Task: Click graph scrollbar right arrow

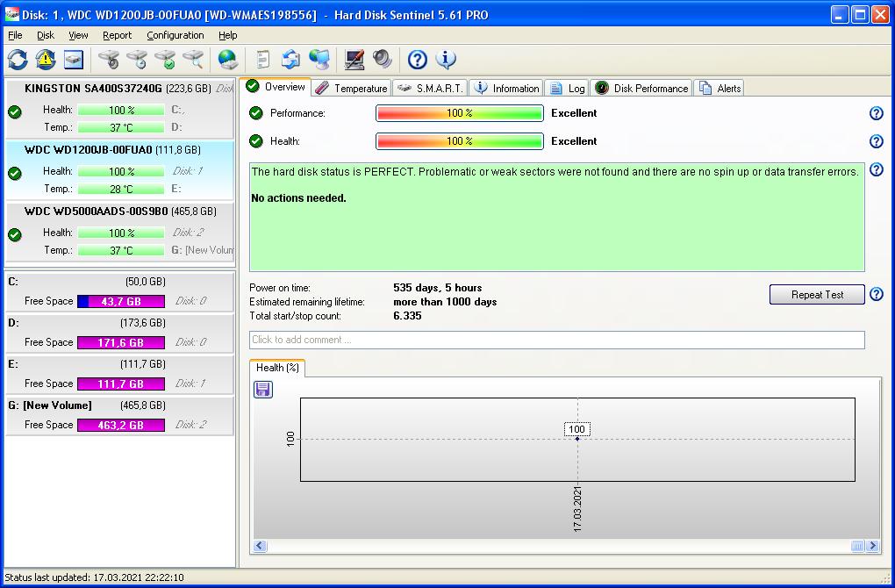Action: coord(872,546)
